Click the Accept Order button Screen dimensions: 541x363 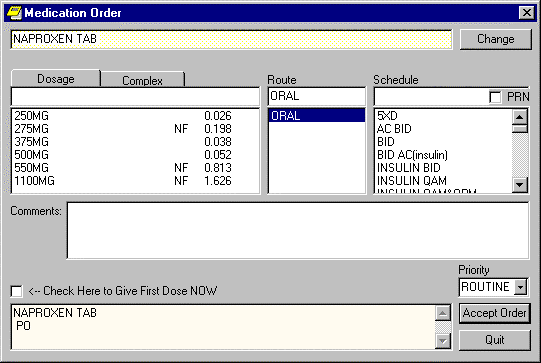click(494, 313)
